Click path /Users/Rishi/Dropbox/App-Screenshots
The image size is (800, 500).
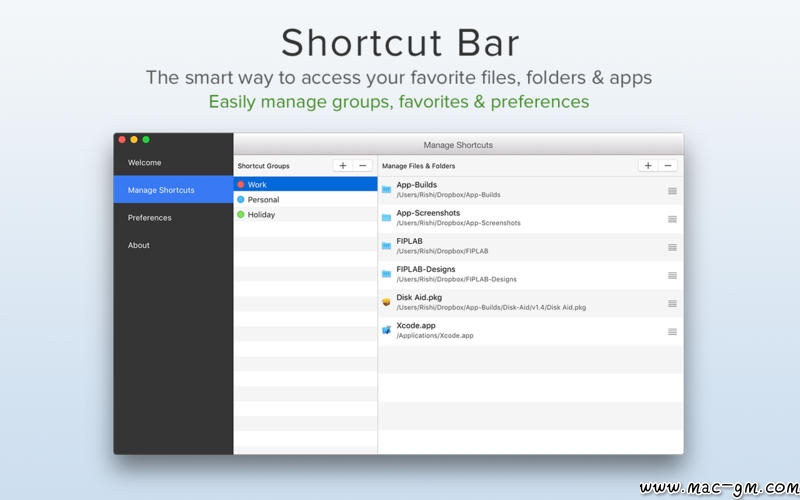coord(459,223)
